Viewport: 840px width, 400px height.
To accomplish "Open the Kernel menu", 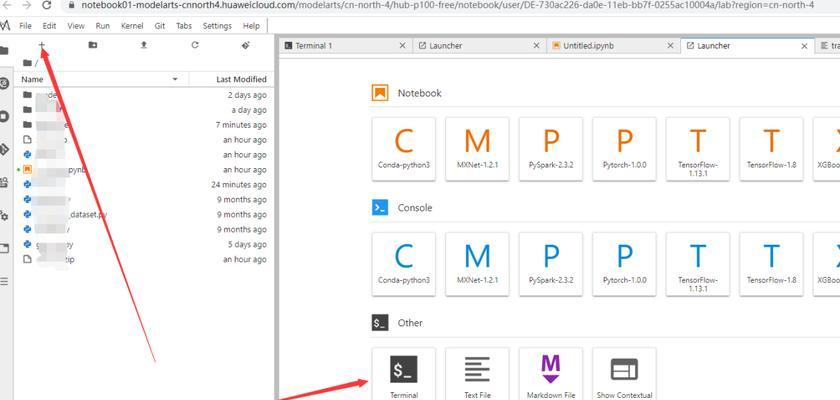I will (x=132, y=26).
